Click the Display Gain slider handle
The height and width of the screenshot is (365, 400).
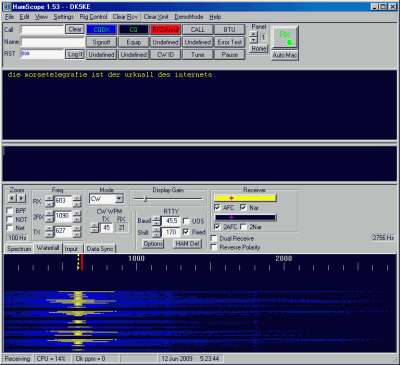click(145, 199)
